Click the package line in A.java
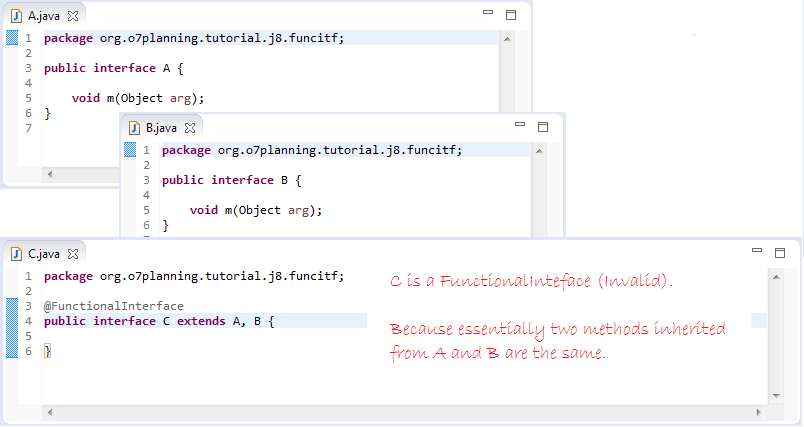The width and height of the screenshot is (804, 427). [194, 38]
